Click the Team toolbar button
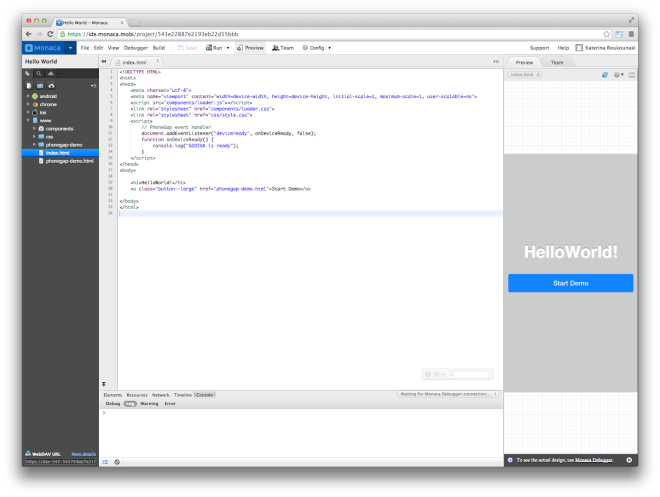660x497 pixels. point(283,48)
